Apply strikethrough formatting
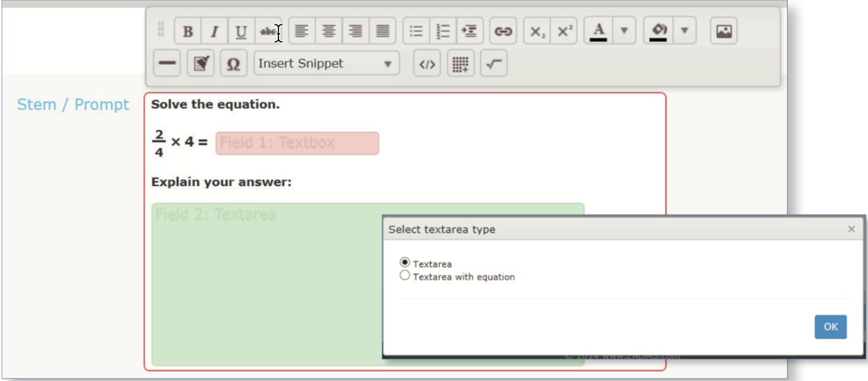This screenshot has width=868, height=381. [x=268, y=31]
